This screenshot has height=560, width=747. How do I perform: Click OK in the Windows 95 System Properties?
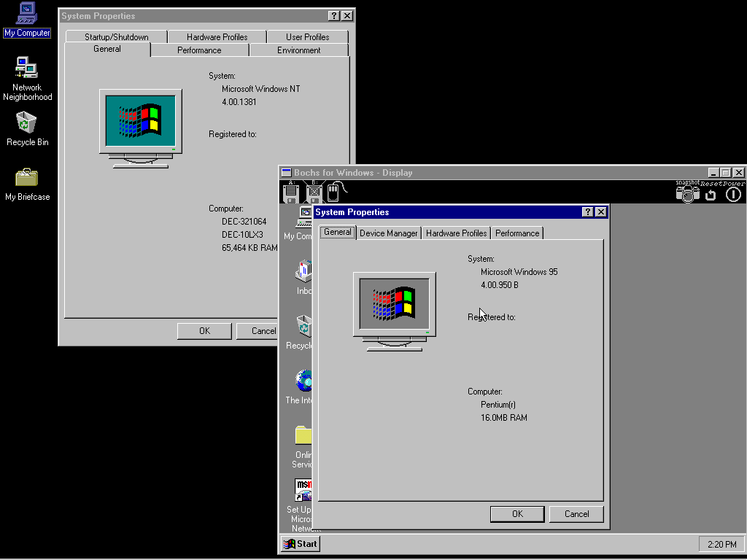517,514
